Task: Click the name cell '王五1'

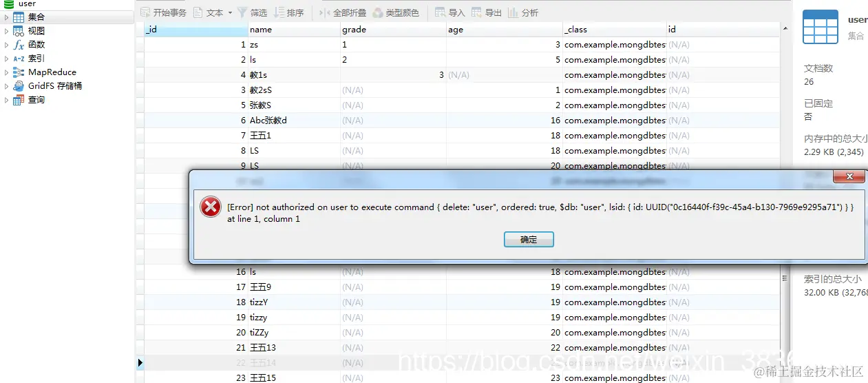Action: [x=294, y=136]
